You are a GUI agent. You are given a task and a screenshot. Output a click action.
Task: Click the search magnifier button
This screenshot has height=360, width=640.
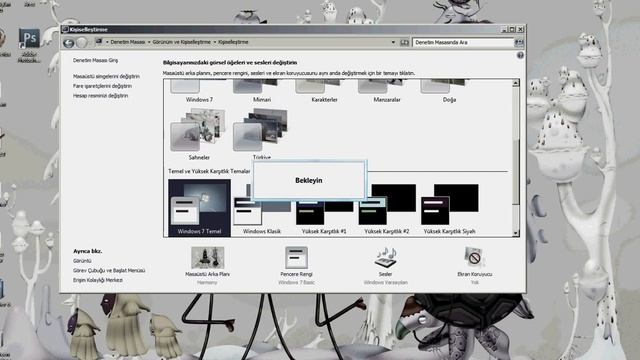(x=519, y=42)
